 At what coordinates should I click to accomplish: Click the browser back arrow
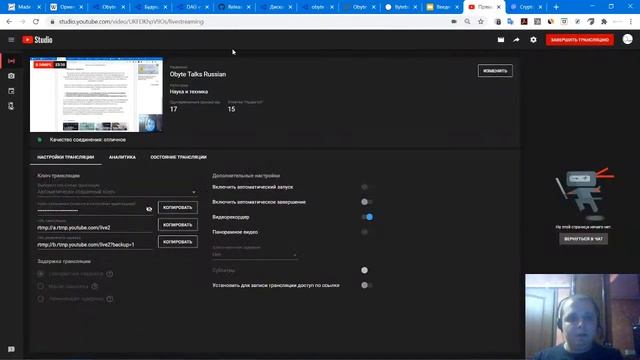coord(9,22)
